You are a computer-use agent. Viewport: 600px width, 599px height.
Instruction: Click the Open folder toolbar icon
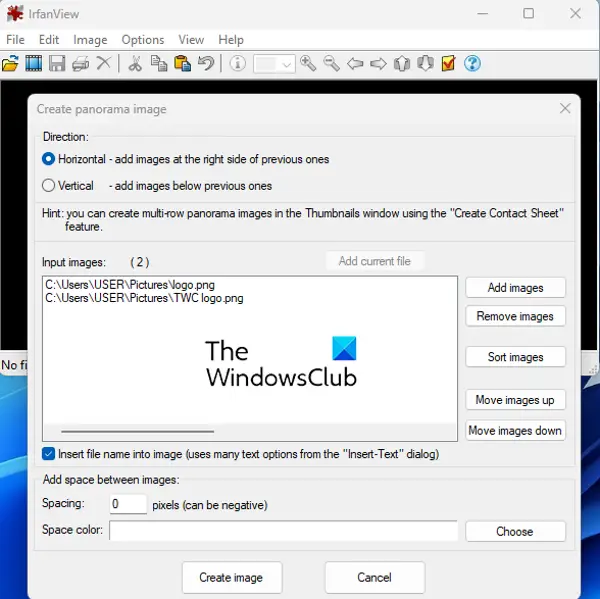[10, 64]
